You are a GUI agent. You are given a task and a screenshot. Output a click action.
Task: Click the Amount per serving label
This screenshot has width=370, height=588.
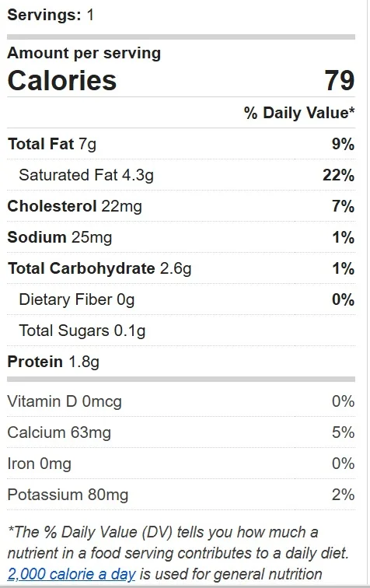[84, 53]
